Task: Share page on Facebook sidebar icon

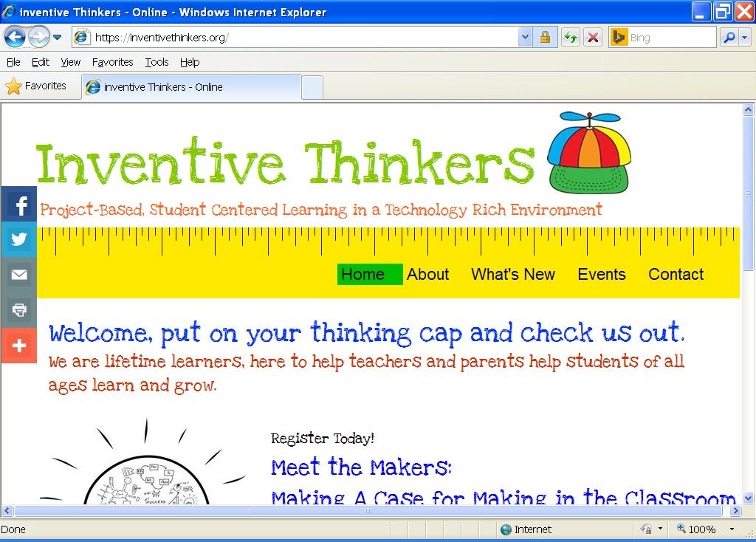Action: tap(18, 204)
